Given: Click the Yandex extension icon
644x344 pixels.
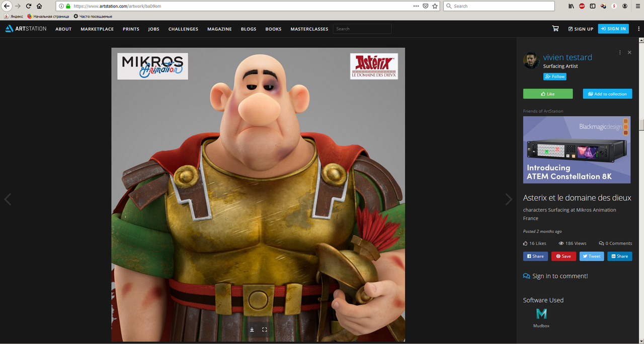Looking at the screenshot, I should [x=614, y=6].
